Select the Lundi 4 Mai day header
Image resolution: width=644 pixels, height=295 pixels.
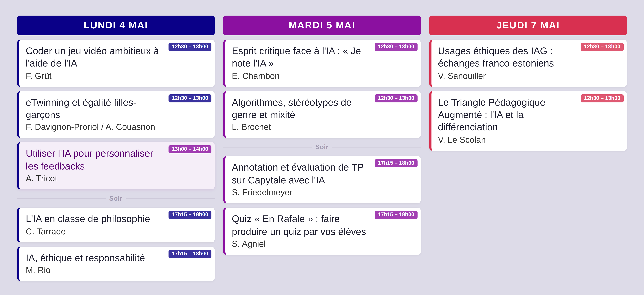click(116, 25)
